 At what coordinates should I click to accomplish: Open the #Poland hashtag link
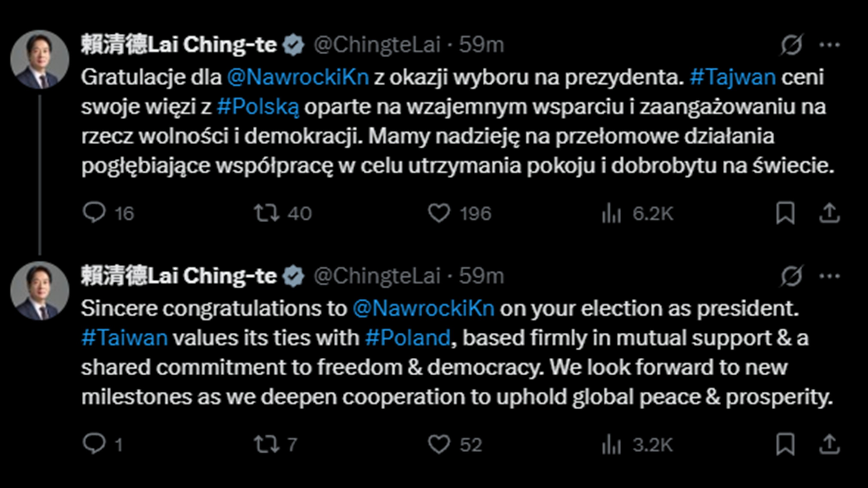(x=408, y=338)
